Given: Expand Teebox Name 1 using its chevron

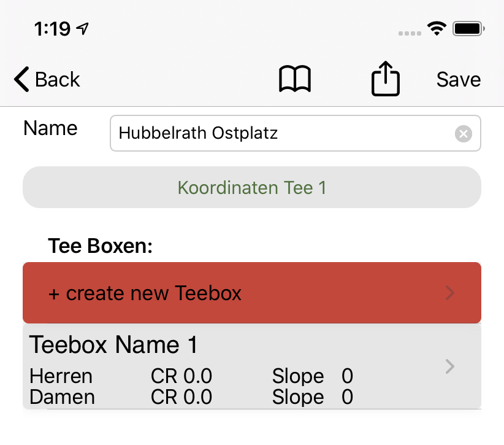Looking at the screenshot, I should click(x=450, y=366).
